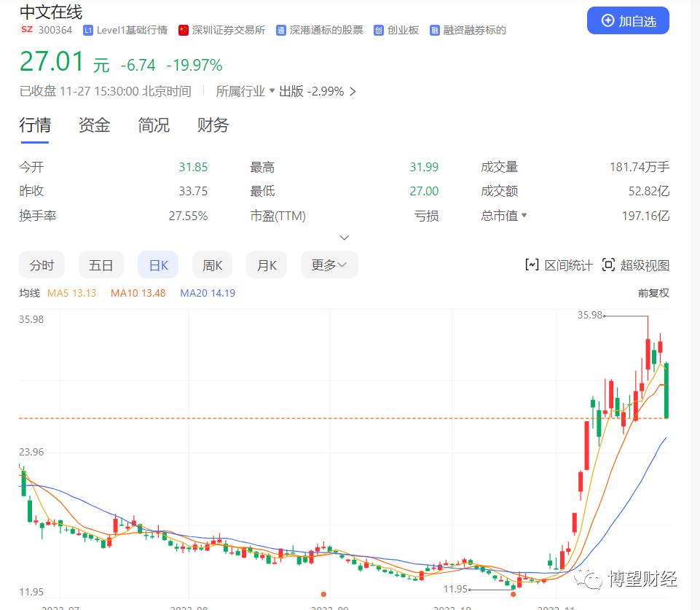Open the 所属行业 dropdown arrow
This screenshot has width=700, height=610.
(272, 90)
